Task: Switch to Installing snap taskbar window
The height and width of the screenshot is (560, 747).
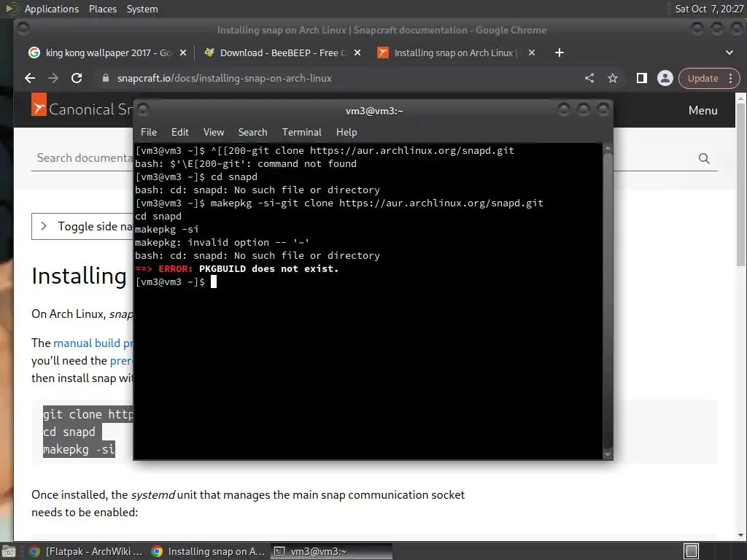Action: pos(209,551)
